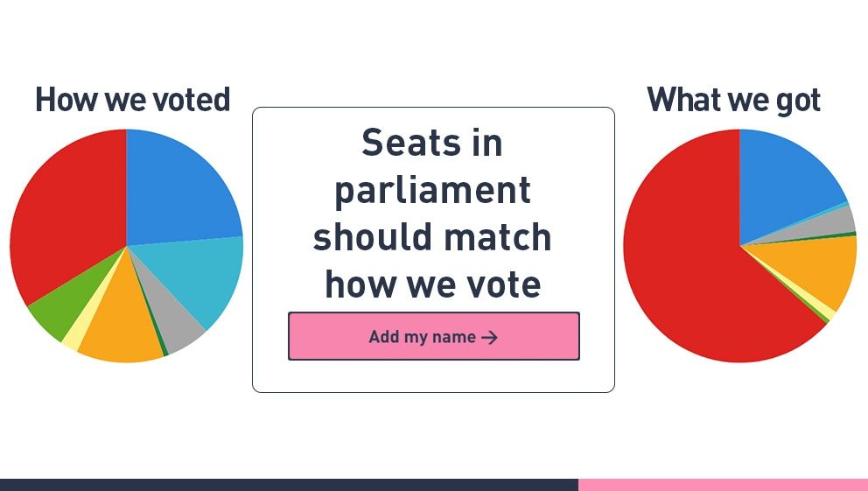Click the pink bar at the bottom right

click(x=723, y=485)
